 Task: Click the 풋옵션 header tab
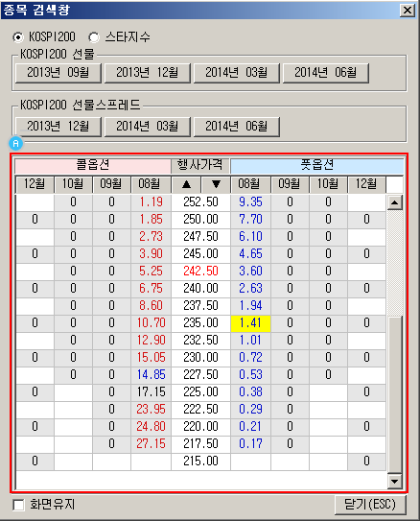click(x=317, y=165)
